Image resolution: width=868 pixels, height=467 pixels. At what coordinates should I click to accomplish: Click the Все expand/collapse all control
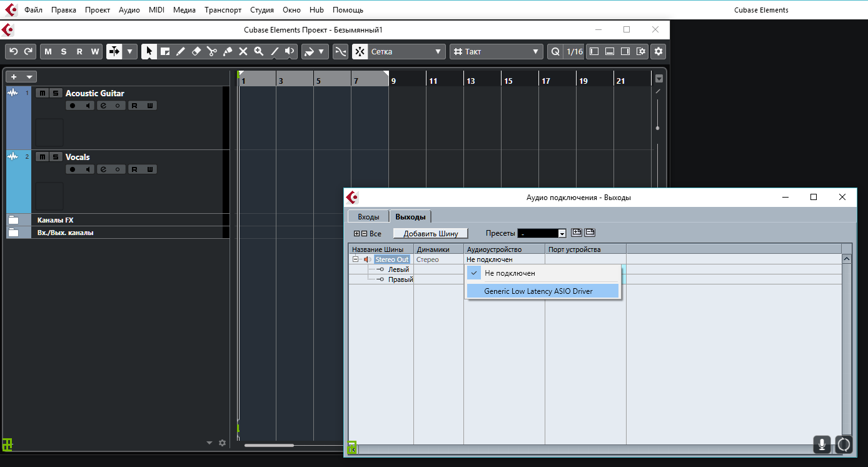point(368,233)
